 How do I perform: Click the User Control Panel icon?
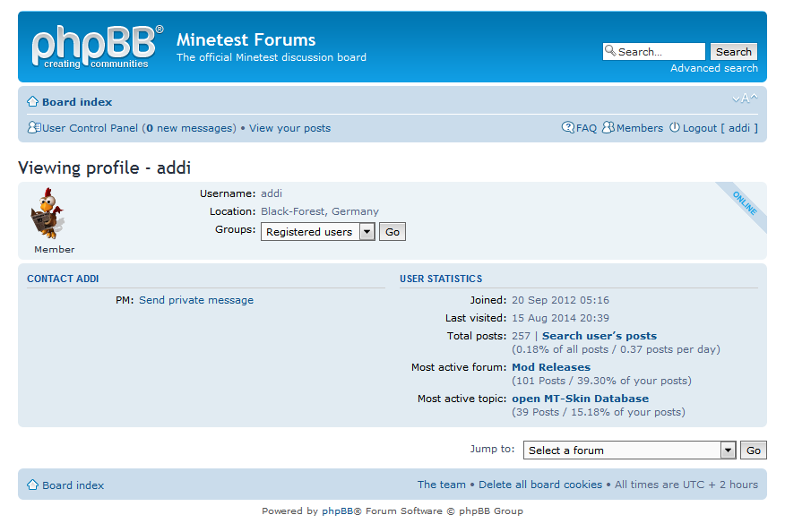pyautogui.click(x=34, y=128)
